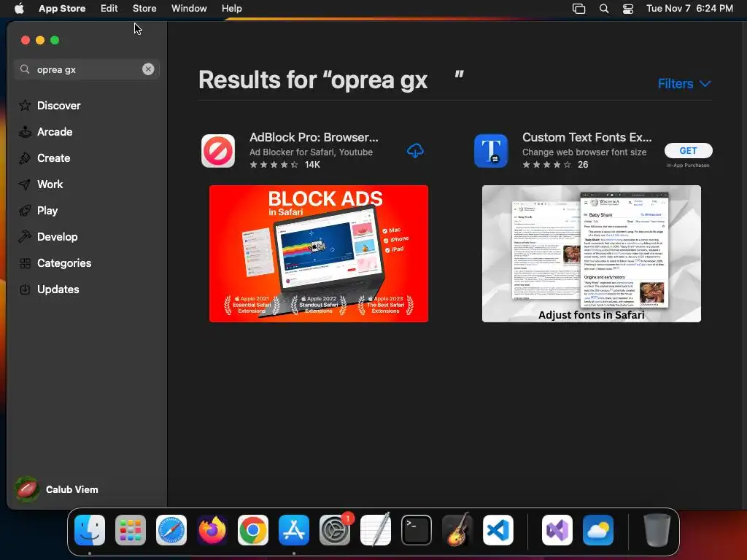The image size is (747, 560).
Task: Open Visual Studio Code from Dock
Action: 498,529
